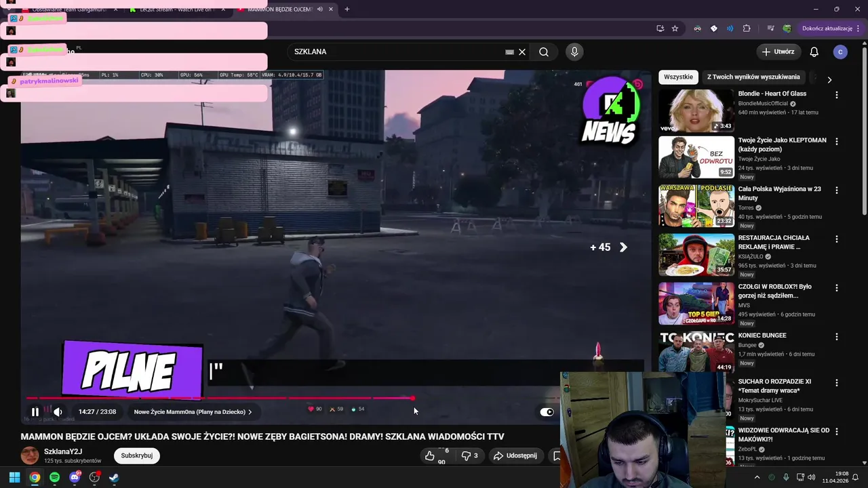This screenshot has width=868, height=488.
Task: Click the Pepe frog profile icon
Action: (x=787, y=28)
